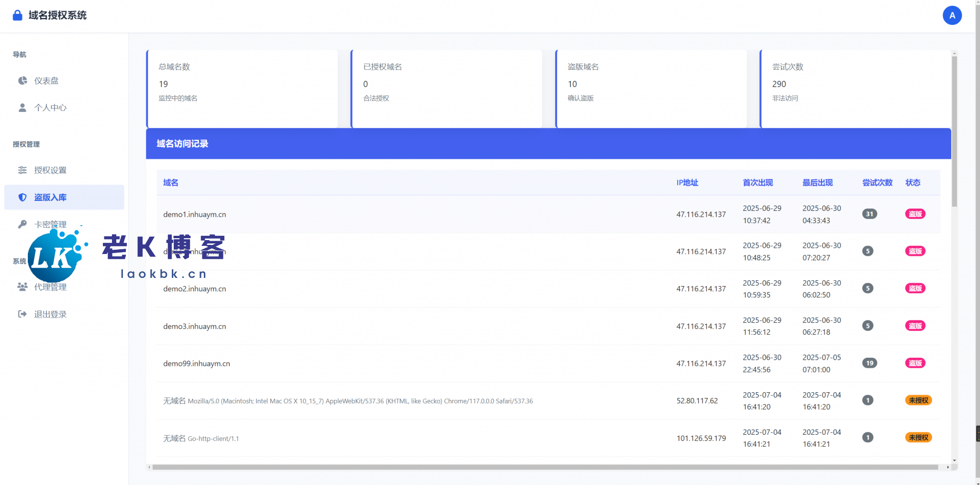
Task: Click the shield icon for 盗版入库
Action: point(22,197)
